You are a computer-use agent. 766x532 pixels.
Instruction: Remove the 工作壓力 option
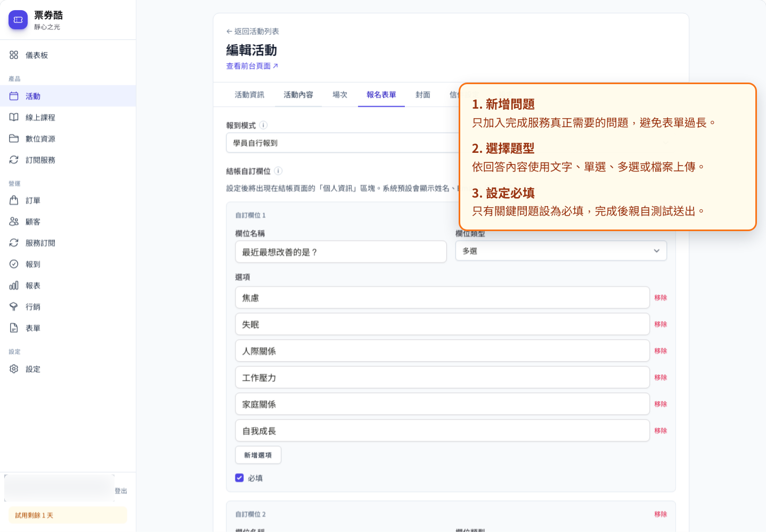pos(661,378)
